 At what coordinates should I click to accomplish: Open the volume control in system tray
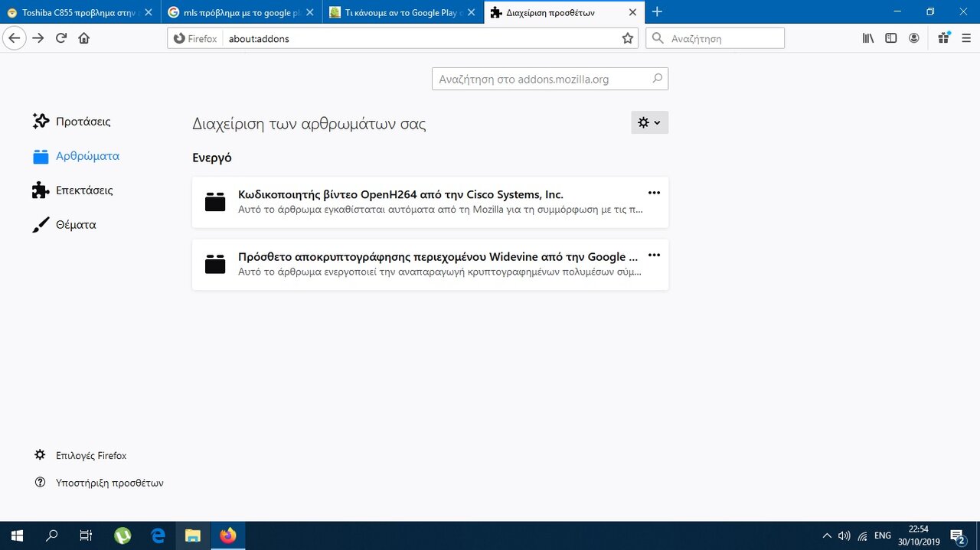click(844, 536)
